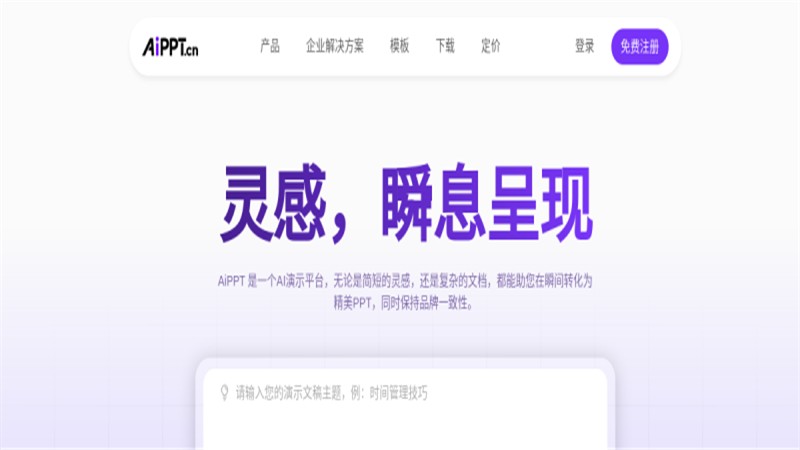The image size is (800, 450).
Task: Open the 下载 nav item
Action: [x=445, y=46]
